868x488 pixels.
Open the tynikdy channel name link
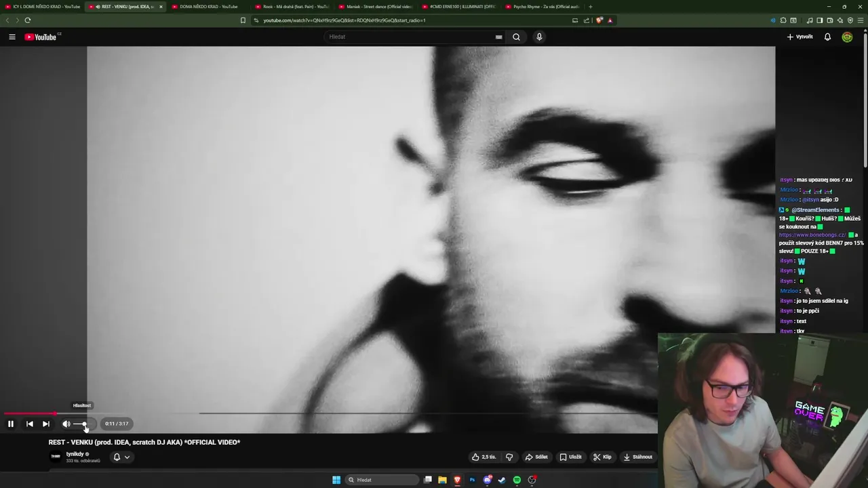pyautogui.click(x=75, y=454)
